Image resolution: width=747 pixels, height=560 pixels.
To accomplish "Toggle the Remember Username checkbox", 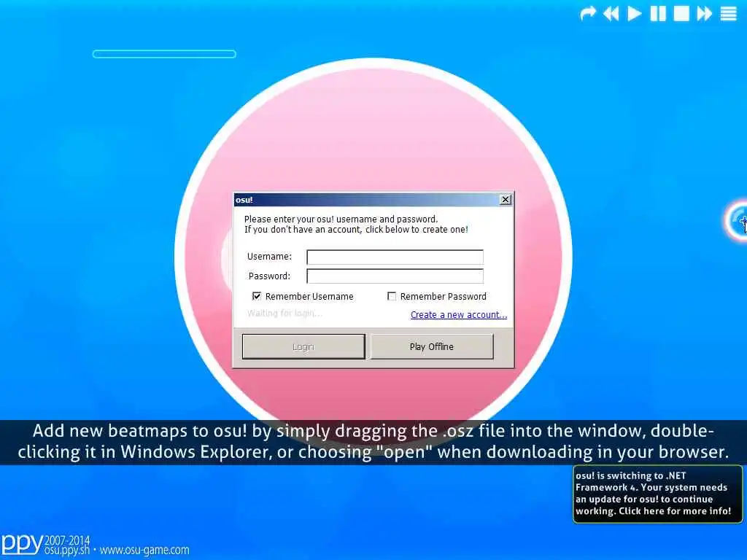I will pos(256,296).
